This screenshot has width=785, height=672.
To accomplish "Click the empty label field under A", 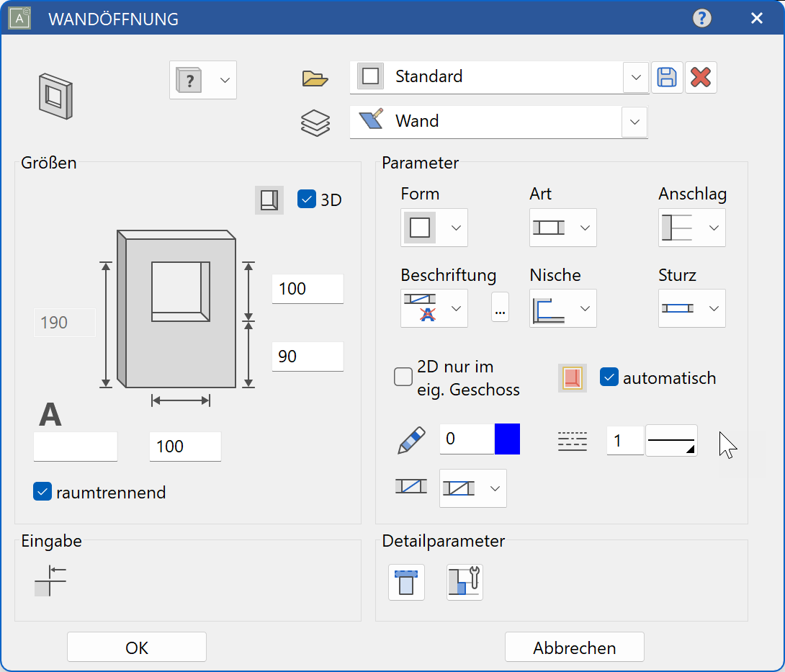I will [x=76, y=447].
